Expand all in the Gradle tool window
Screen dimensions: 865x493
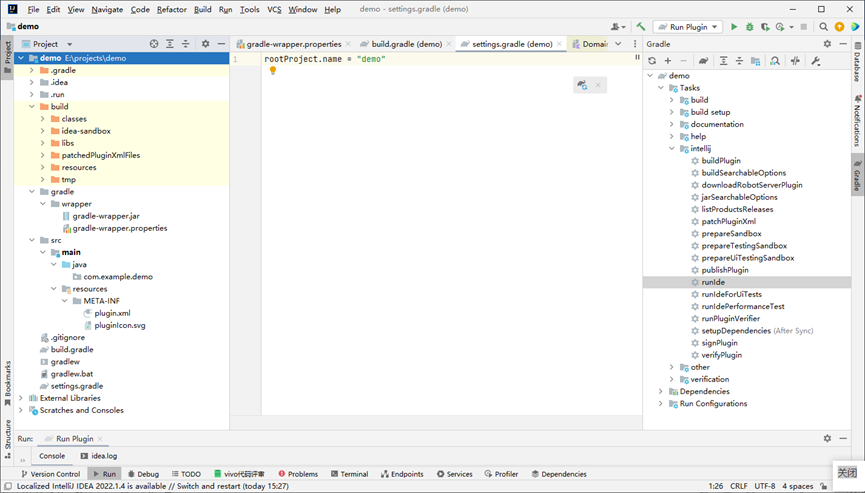tap(723, 61)
